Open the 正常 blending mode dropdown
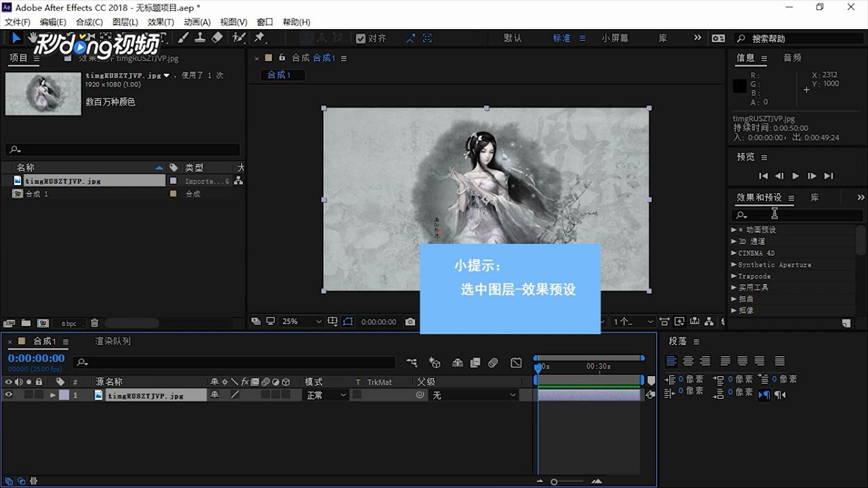This screenshot has width=868, height=488. coord(326,395)
